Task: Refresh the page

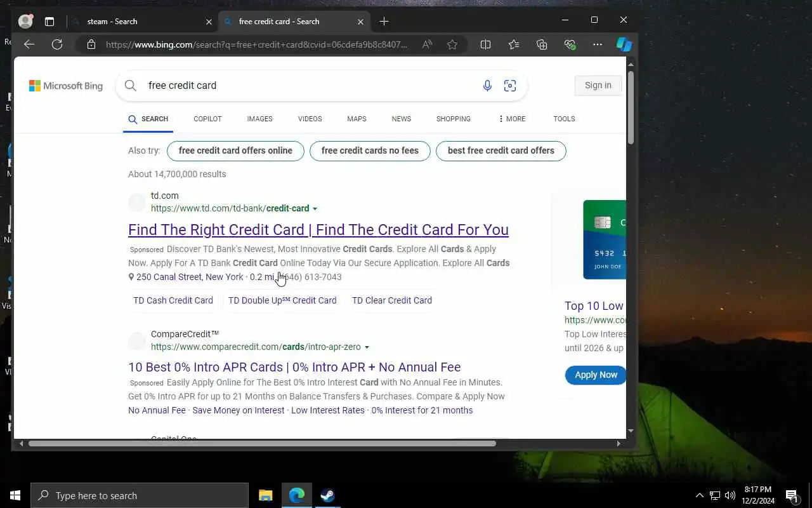Action: click(57, 44)
